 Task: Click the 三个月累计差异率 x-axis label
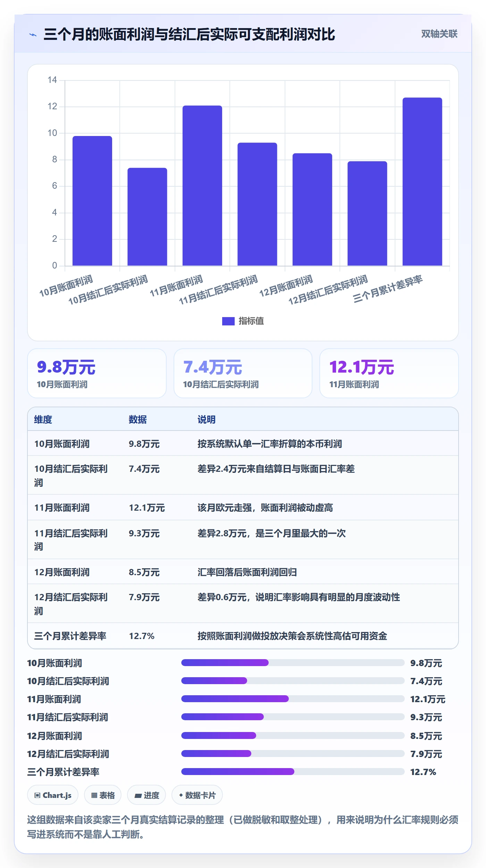click(x=388, y=289)
